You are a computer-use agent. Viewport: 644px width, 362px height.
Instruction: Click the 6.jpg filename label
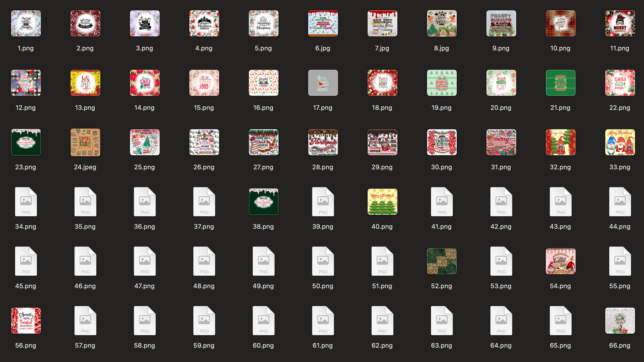click(323, 48)
